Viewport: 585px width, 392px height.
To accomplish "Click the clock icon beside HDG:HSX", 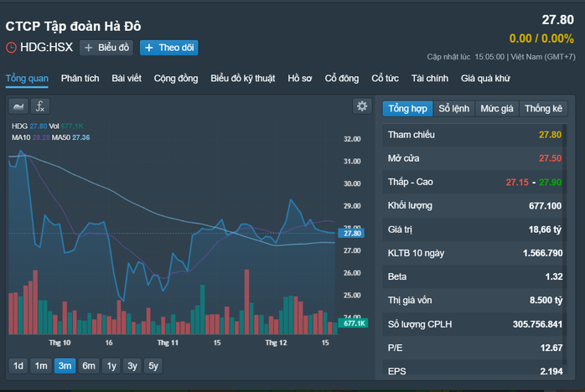I will [x=11, y=48].
